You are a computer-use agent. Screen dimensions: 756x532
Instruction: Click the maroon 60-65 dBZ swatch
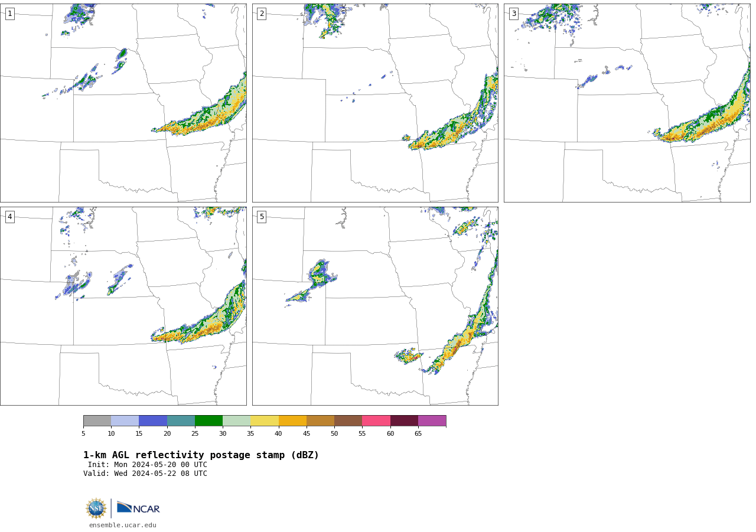pos(404,421)
